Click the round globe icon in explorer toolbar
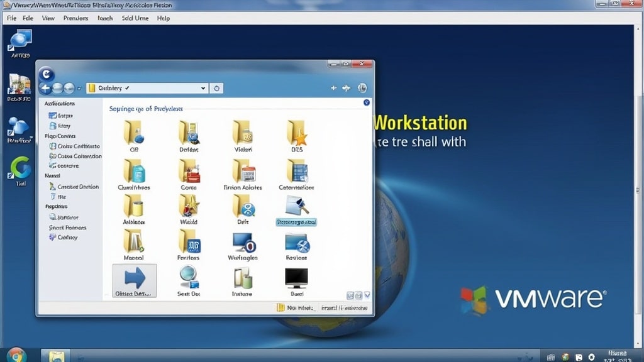 click(362, 88)
